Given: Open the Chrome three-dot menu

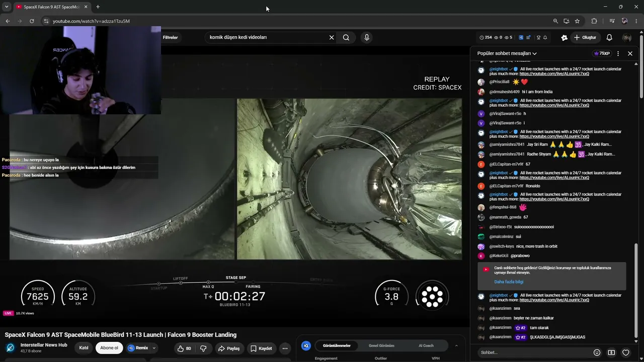Looking at the screenshot, I should (636, 21).
